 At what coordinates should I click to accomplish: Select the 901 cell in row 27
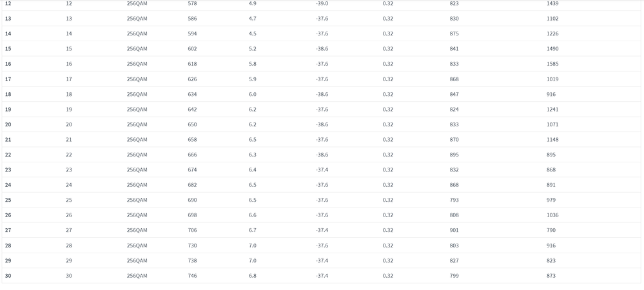tap(454, 231)
